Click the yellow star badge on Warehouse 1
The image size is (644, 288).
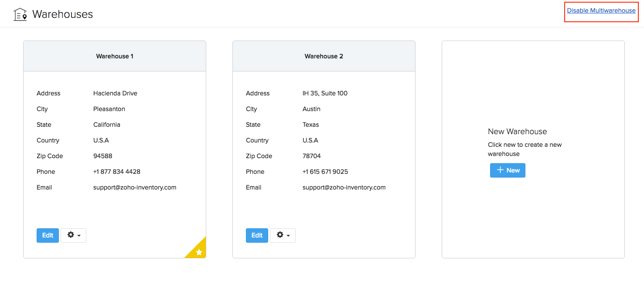tap(198, 251)
